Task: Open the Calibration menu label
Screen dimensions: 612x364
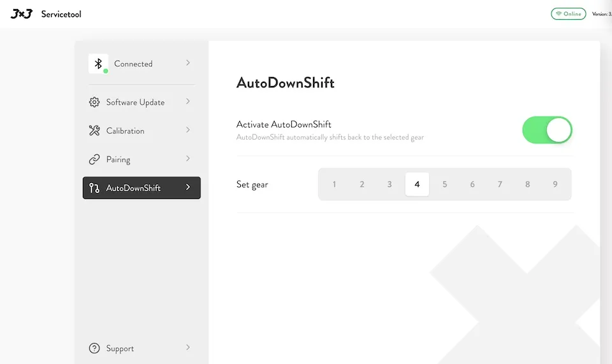Action: tap(126, 131)
